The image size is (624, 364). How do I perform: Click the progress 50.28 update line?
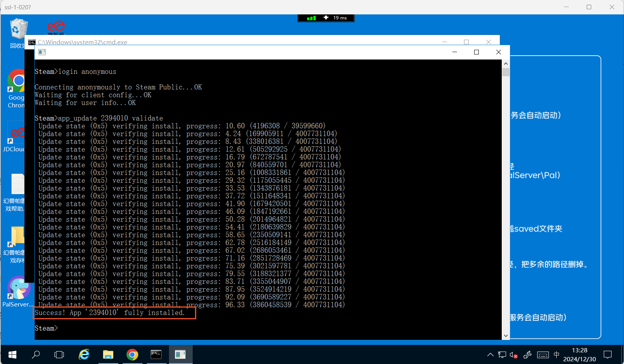(x=192, y=219)
